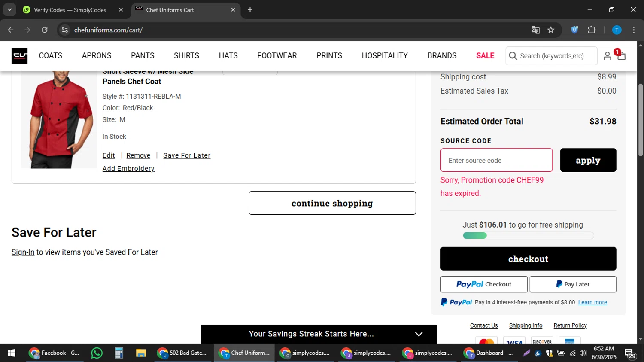The width and height of the screenshot is (644, 362).
Task: Open the SALE menu
Action: 485,56
